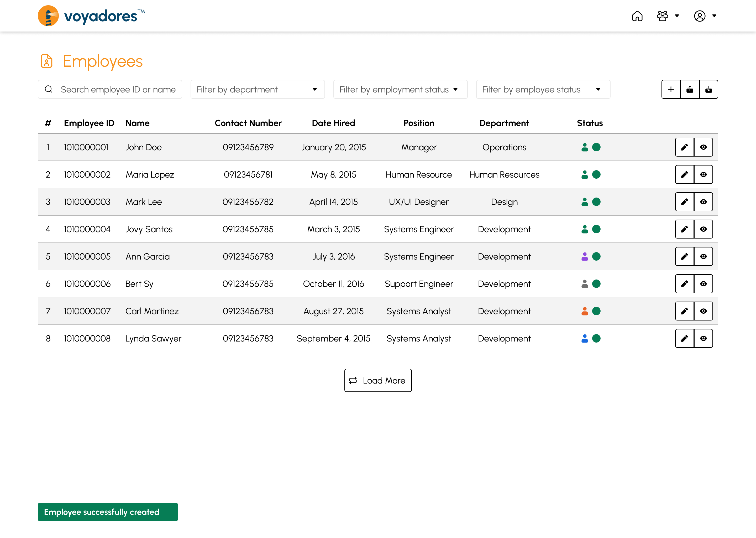Click view icon for Maria Lopez

click(703, 174)
